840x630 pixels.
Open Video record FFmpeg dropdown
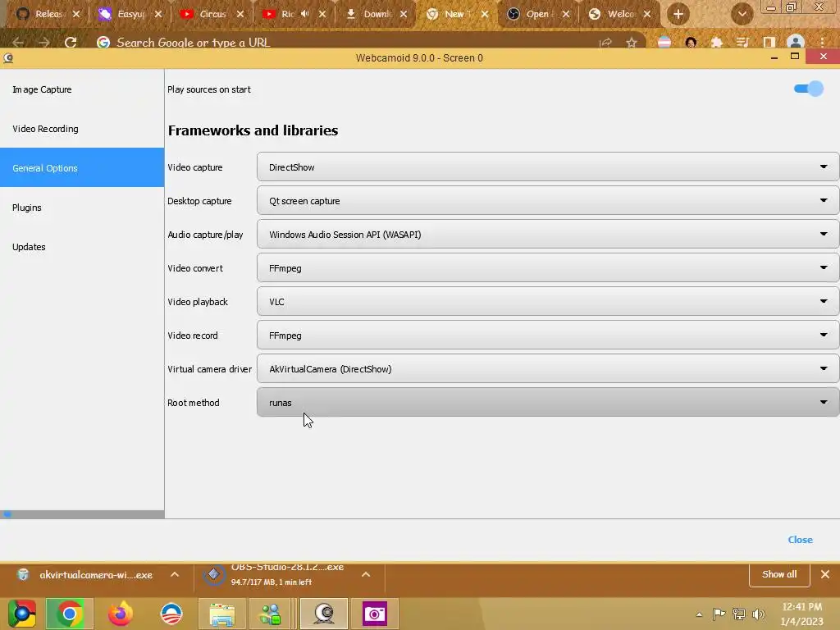point(547,336)
